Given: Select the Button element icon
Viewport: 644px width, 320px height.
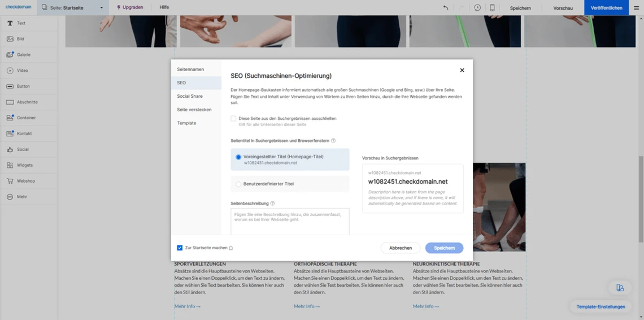Looking at the screenshot, I should (x=10, y=87).
